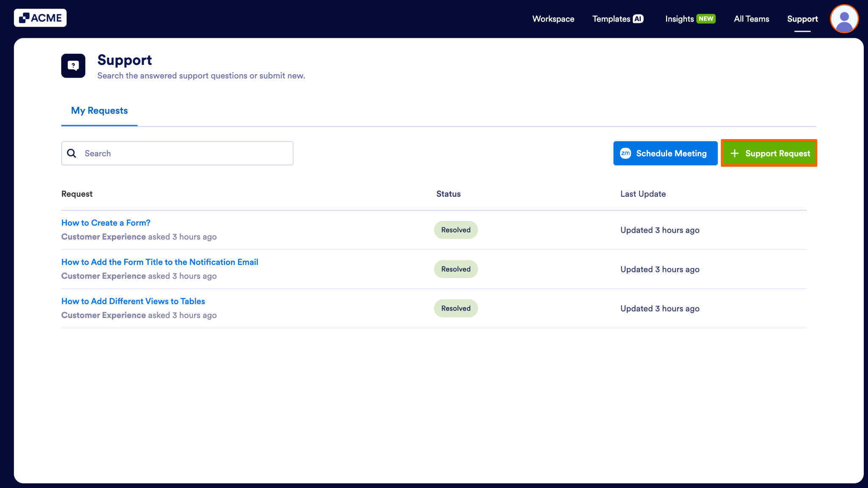Go to All Teams
The image size is (868, 488).
pyautogui.click(x=751, y=19)
